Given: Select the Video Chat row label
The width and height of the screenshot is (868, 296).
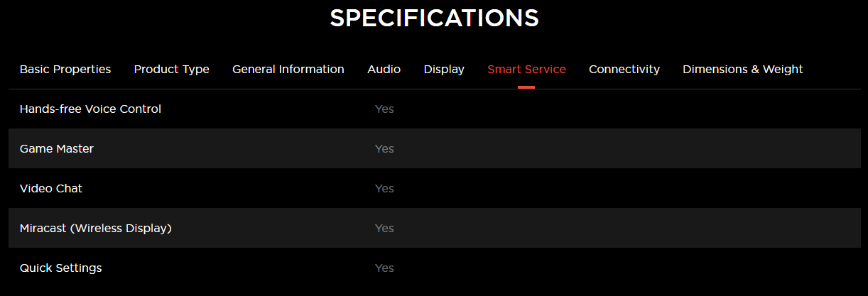Looking at the screenshot, I should coord(51,189).
